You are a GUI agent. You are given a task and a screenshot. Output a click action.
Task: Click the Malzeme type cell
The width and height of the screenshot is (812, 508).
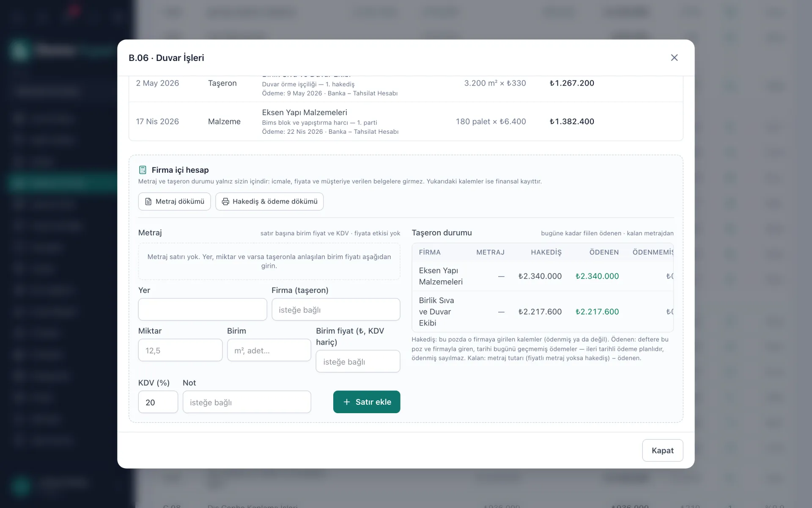pyautogui.click(x=224, y=121)
